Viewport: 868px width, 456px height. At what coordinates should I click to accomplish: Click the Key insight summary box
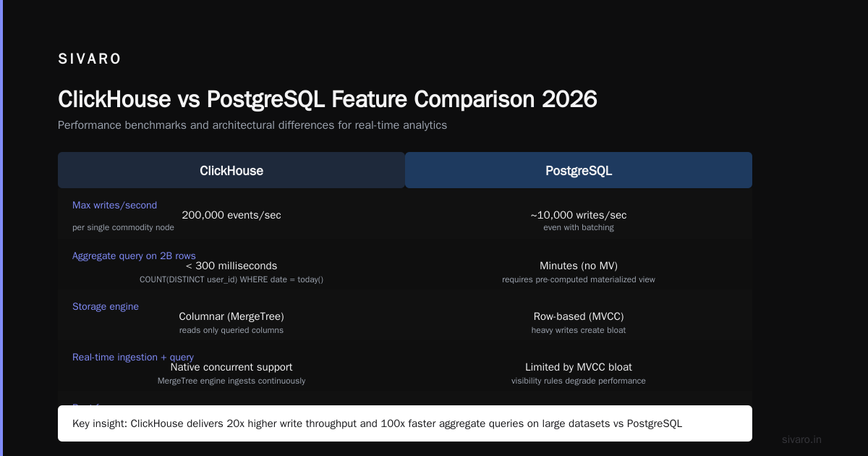(405, 423)
